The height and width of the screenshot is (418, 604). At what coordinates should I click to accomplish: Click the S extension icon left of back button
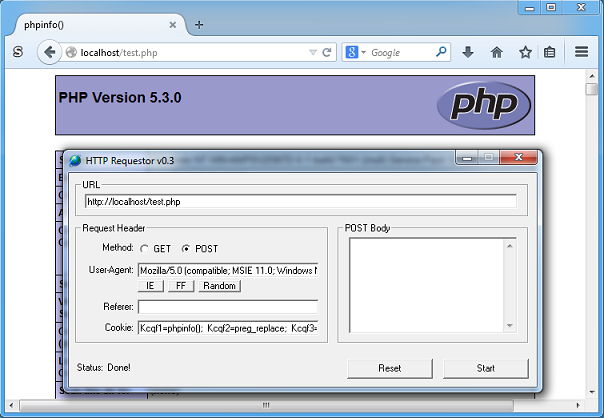click(x=18, y=52)
